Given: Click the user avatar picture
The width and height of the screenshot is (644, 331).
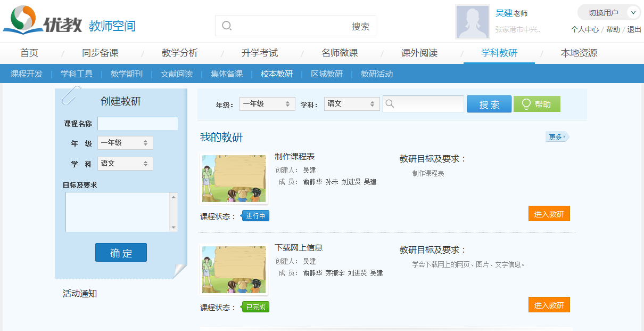Looking at the screenshot, I should [x=472, y=22].
